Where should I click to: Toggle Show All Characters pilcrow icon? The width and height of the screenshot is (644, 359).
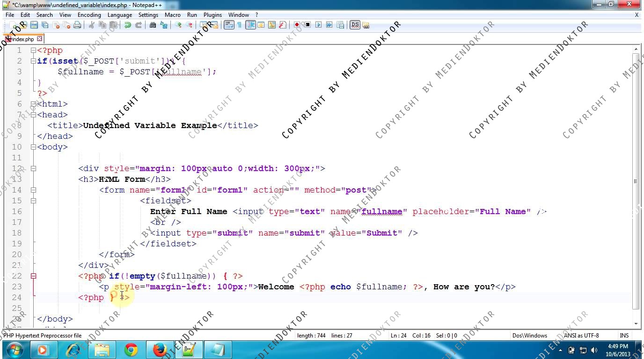(x=239, y=25)
